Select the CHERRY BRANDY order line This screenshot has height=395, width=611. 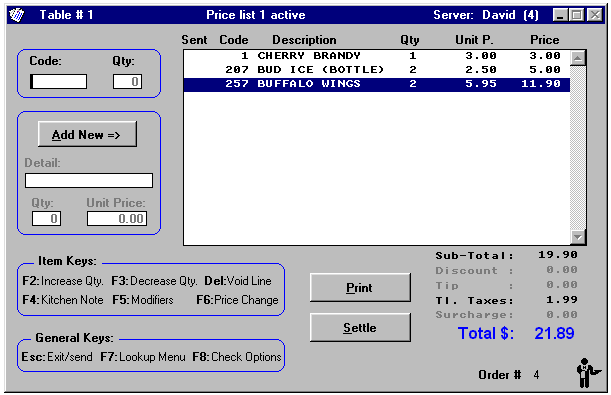(x=376, y=56)
